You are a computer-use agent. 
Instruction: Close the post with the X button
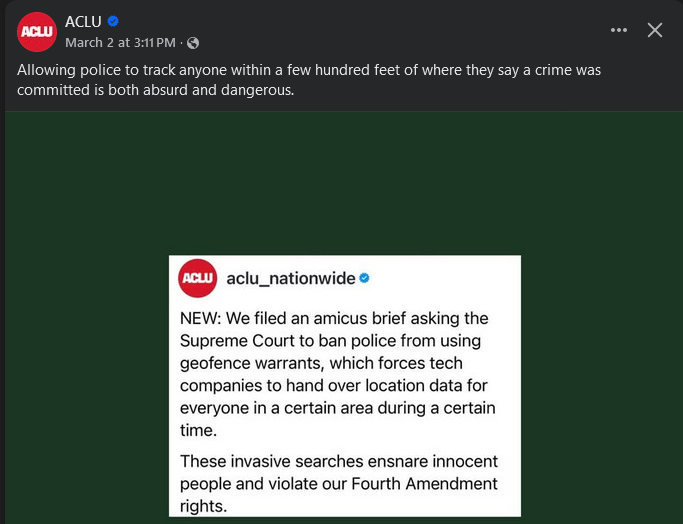tap(655, 30)
